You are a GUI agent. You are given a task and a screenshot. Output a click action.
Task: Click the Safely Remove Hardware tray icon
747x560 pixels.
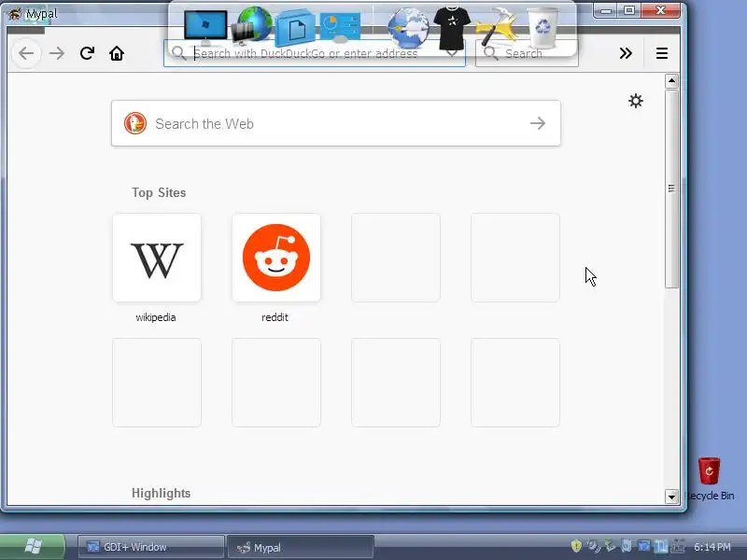point(611,546)
